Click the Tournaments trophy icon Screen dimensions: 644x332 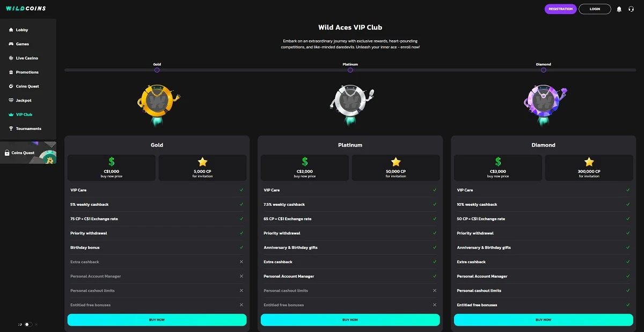[11, 128]
